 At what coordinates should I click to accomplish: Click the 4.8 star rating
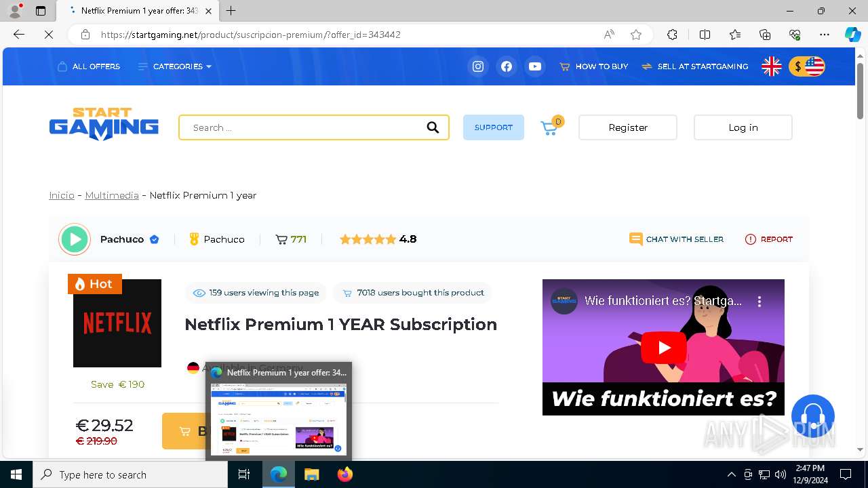pyautogui.click(x=378, y=239)
